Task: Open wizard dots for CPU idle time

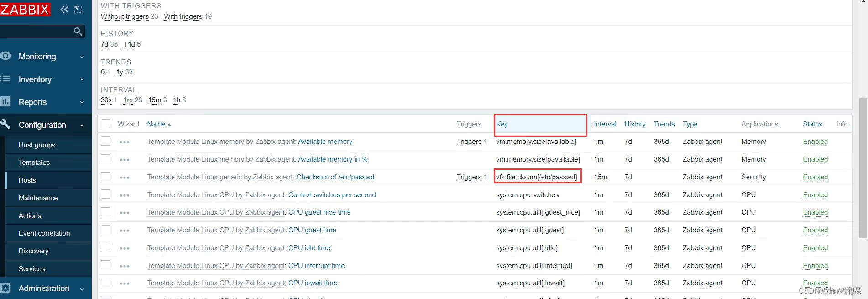Action: (x=125, y=248)
